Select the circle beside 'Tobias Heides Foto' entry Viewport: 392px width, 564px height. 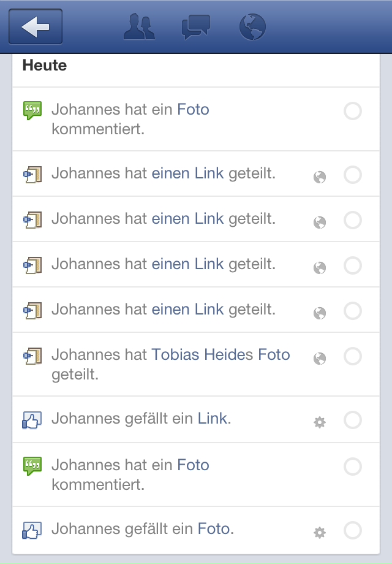pos(353,356)
